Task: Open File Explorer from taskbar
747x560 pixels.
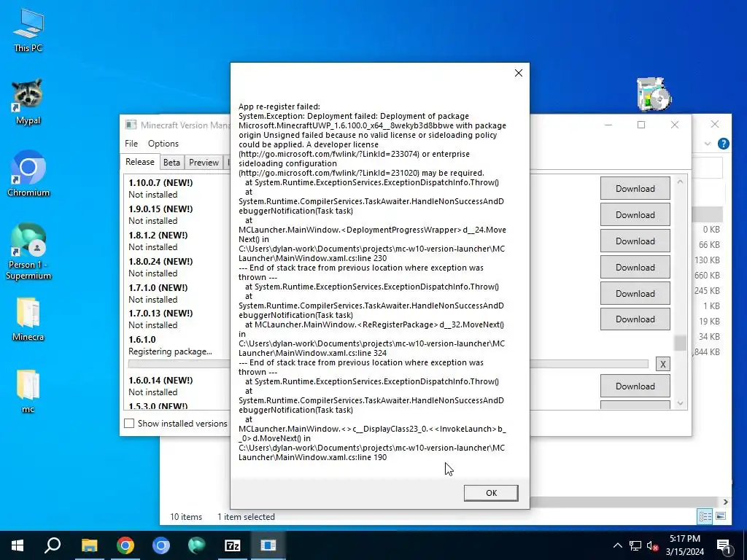Action: click(x=89, y=545)
